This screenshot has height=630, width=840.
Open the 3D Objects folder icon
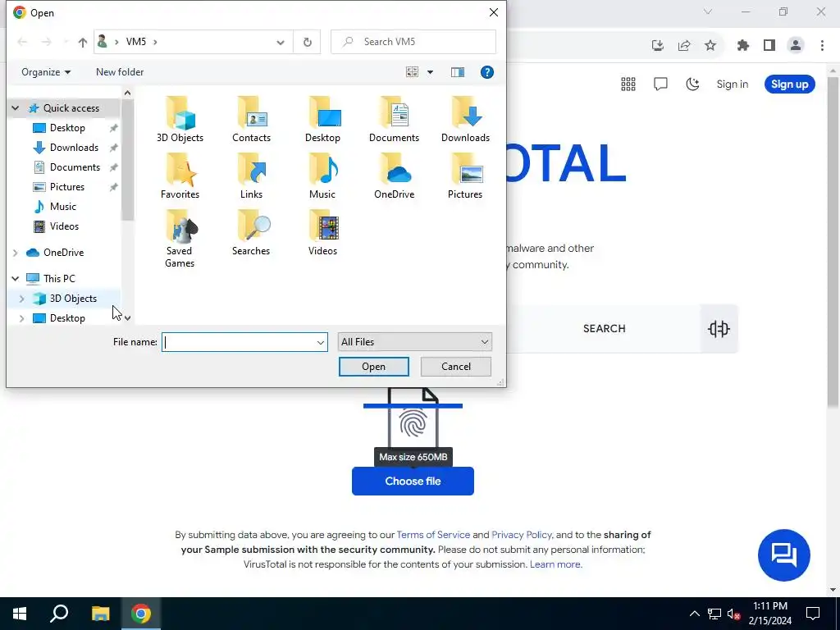180,120
